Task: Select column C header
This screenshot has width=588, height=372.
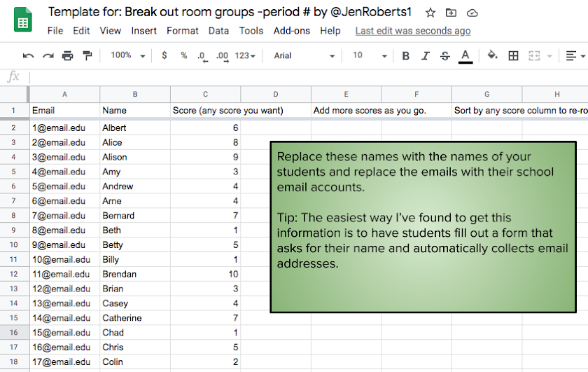Action: (x=206, y=94)
